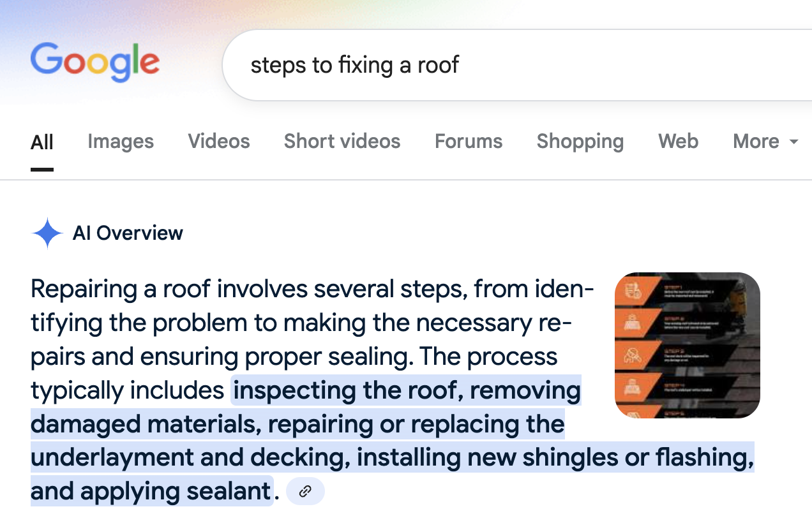The height and width of the screenshot is (523, 812).
Task: Switch to the Images tab
Action: click(121, 141)
